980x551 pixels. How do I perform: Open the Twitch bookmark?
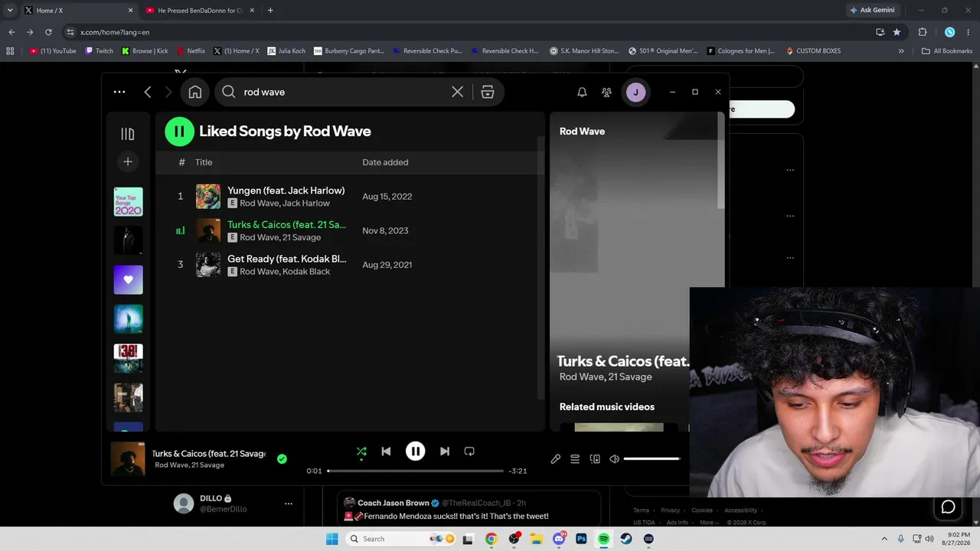click(100, 51)
